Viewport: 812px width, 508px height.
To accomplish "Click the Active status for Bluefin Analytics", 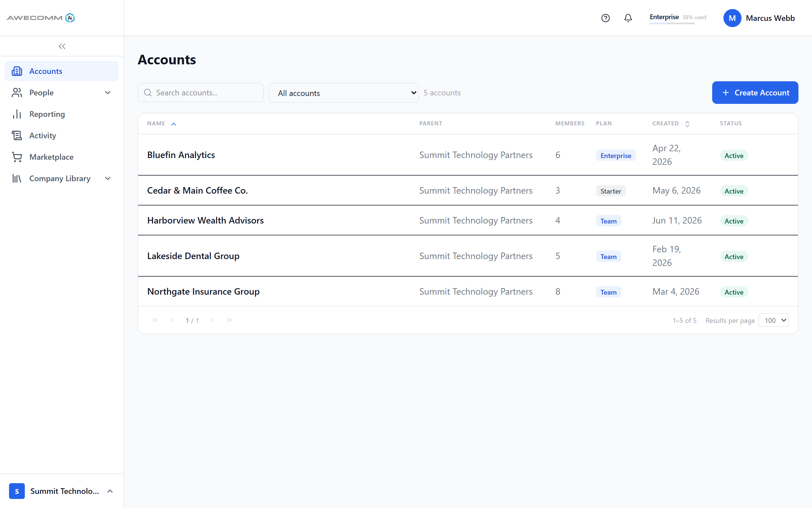I will pos(734,156).
